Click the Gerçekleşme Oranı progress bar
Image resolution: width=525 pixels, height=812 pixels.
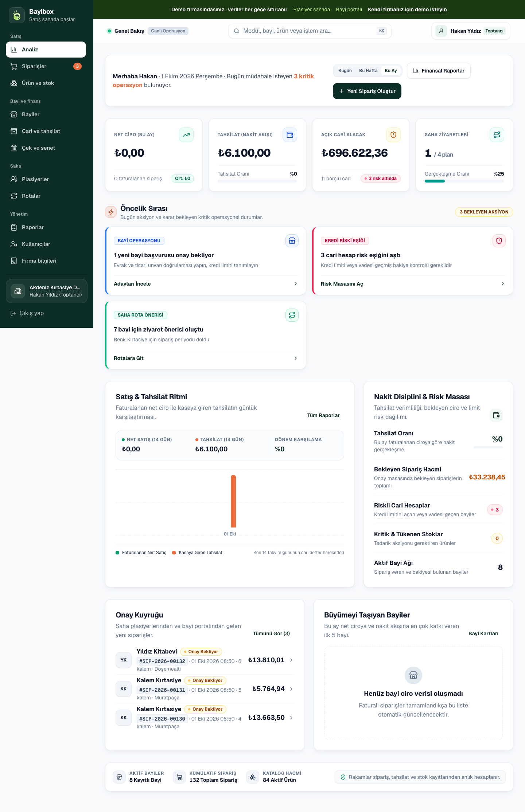464,181
